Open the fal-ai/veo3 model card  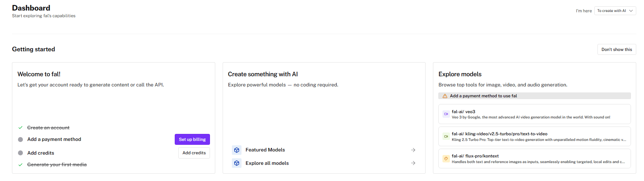(534, 114)
